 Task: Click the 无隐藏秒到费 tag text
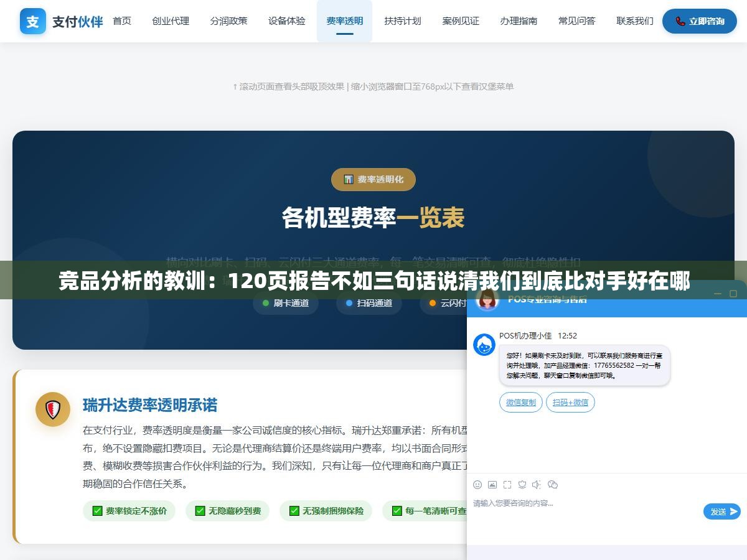[x=235, y=511]
